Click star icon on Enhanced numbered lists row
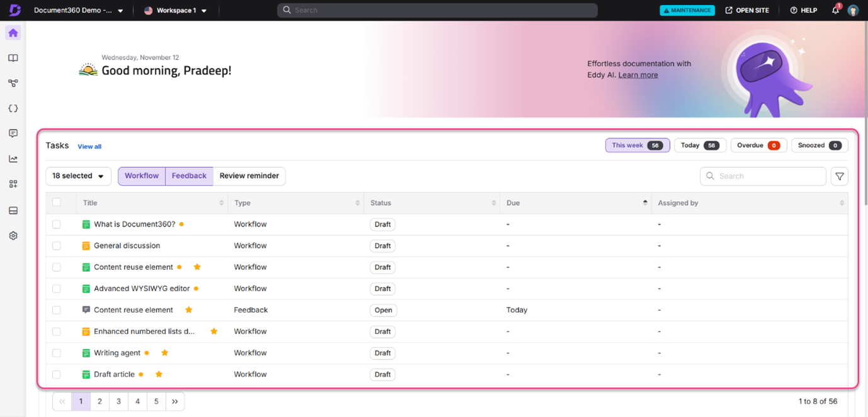The height and width of the screenshot is (417, 868). pos(214,331)
